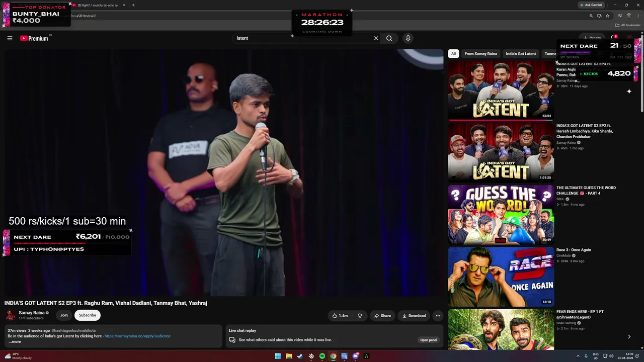
Task: Open Race 3 : Once Again thumbnail
Action: click(x=501, y=277)
